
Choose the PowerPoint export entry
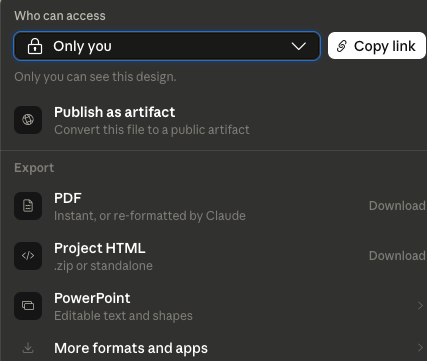pos(213,306)
